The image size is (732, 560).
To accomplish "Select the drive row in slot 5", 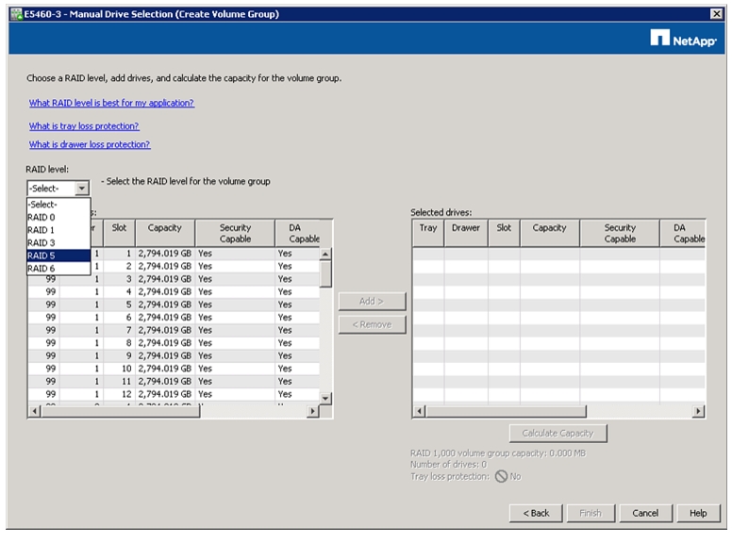I will (174, 305).
